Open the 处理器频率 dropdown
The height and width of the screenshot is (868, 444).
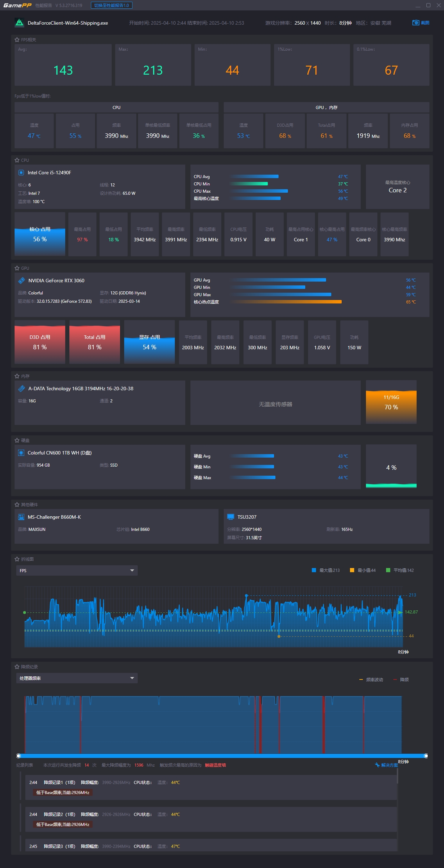pyautogui.click(x=77, y=678)
